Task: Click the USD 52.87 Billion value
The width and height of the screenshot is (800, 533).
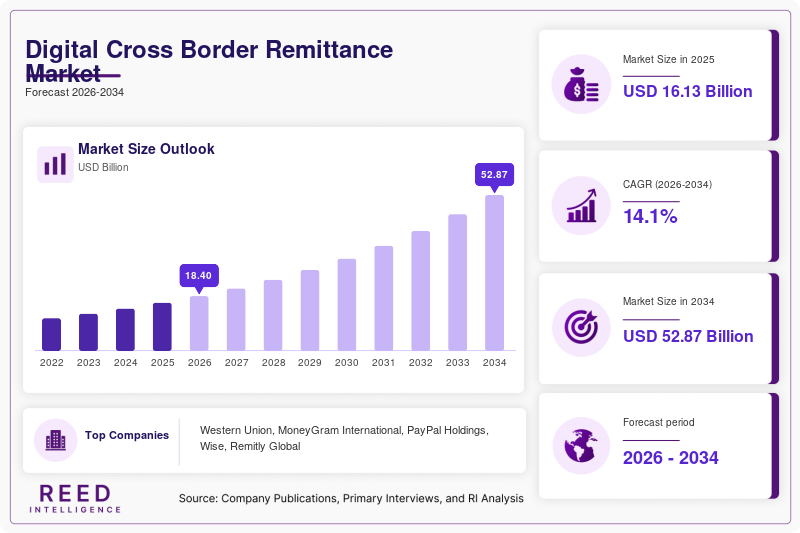Action: 688,337
